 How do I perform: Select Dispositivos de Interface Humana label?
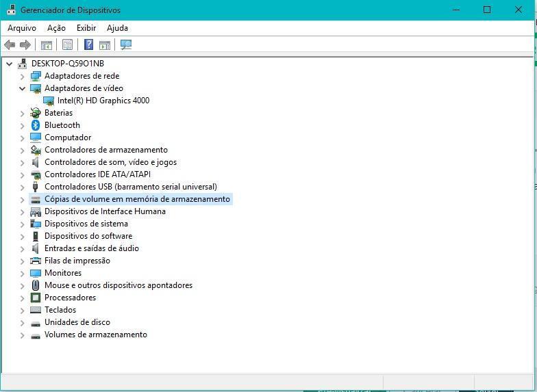105,211
